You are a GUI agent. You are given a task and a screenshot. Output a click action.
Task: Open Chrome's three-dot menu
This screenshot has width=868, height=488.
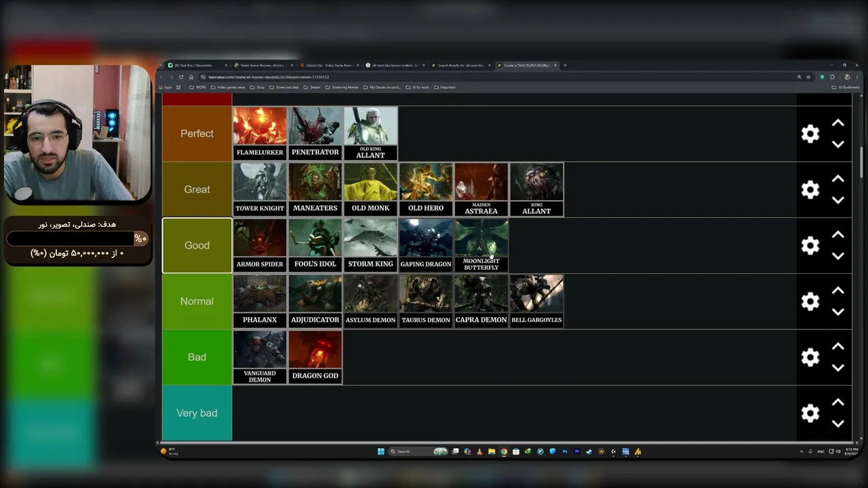coord(856,77)
